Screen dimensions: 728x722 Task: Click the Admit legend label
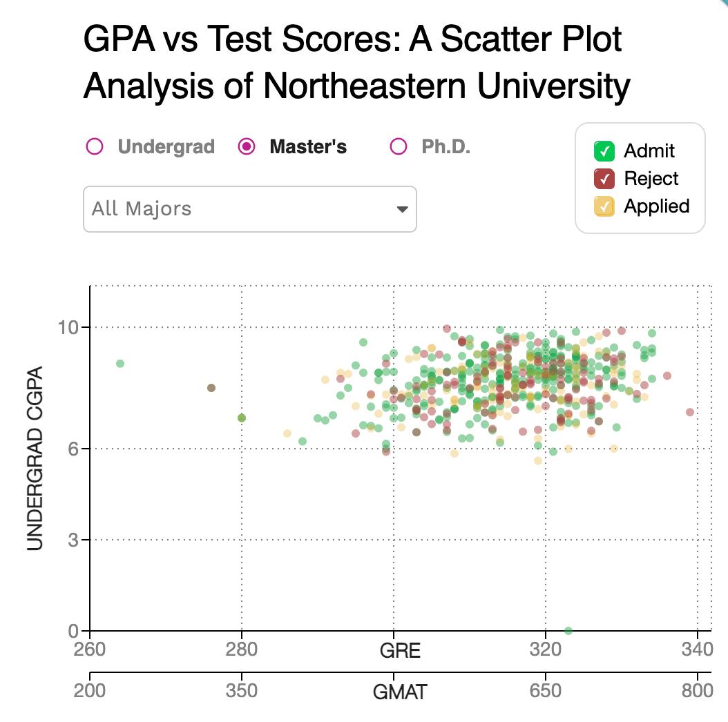649,151
